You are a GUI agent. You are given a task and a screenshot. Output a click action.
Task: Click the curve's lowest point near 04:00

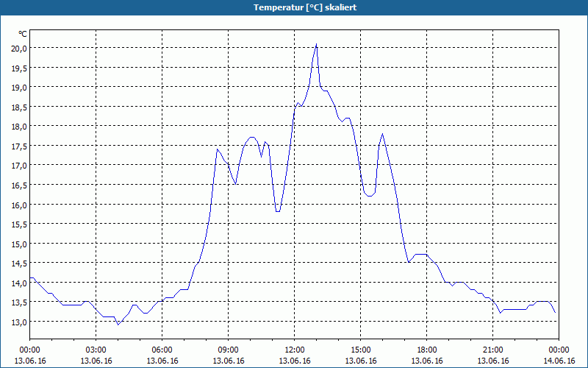click(118, 325)
